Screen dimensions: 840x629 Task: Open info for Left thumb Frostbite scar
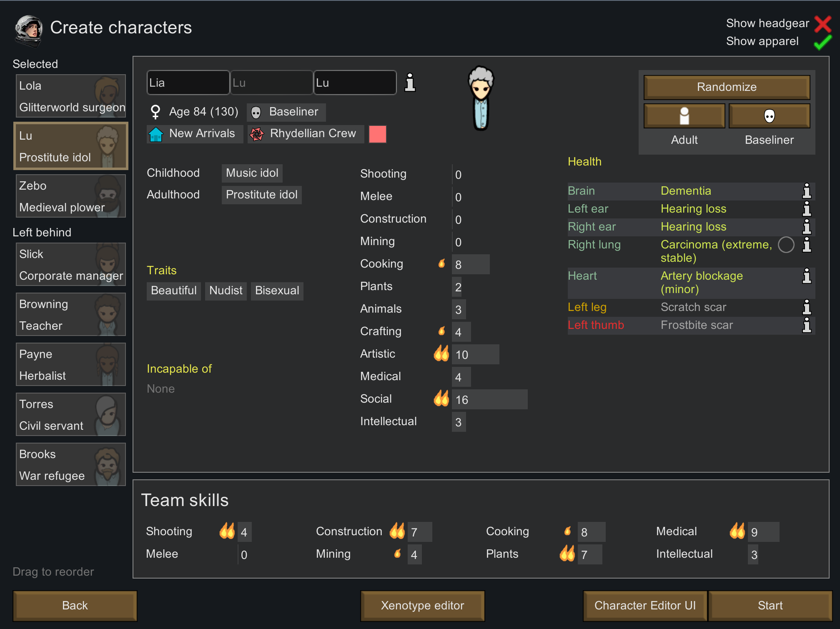[x=807, y=325]
